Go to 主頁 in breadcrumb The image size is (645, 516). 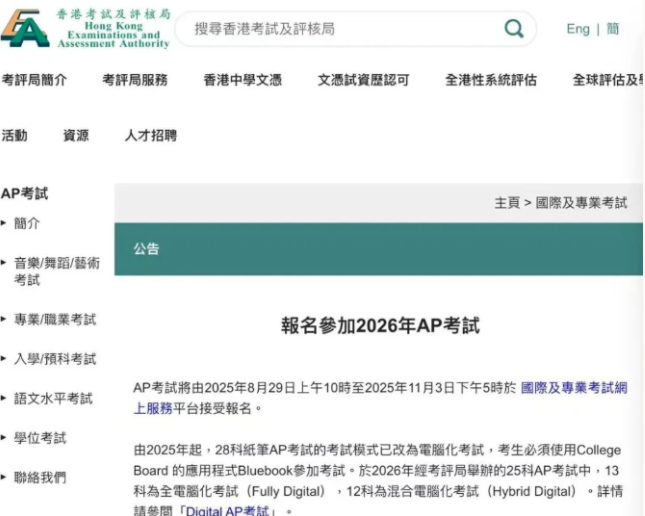point(506,202)
